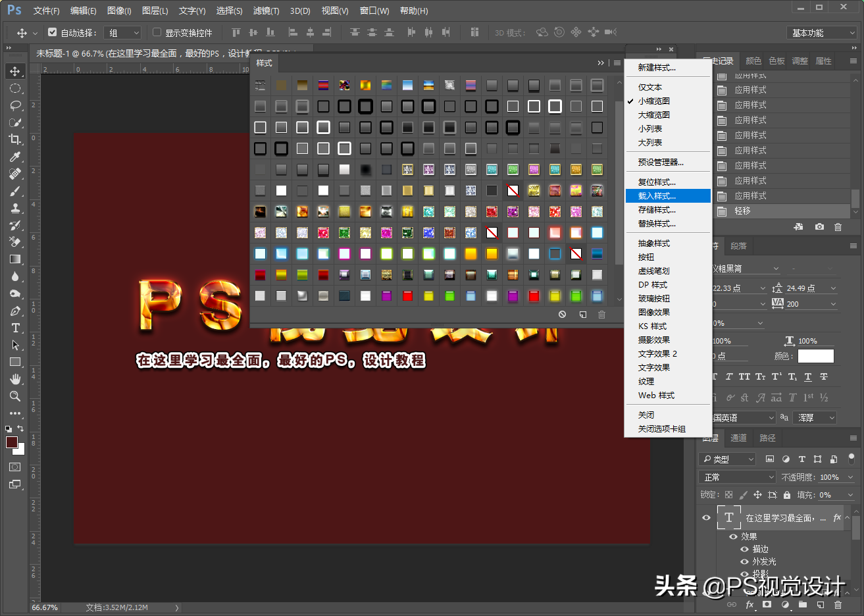Open layer filter 类型 dropdown
This screenshot has height=616, width=864.
(x=728, y=459)
